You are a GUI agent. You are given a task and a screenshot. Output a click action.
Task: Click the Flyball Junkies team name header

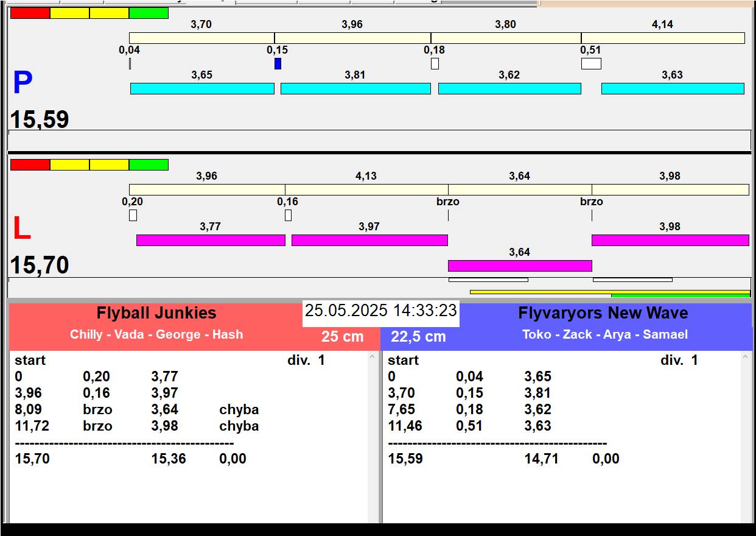pos(156,313)
